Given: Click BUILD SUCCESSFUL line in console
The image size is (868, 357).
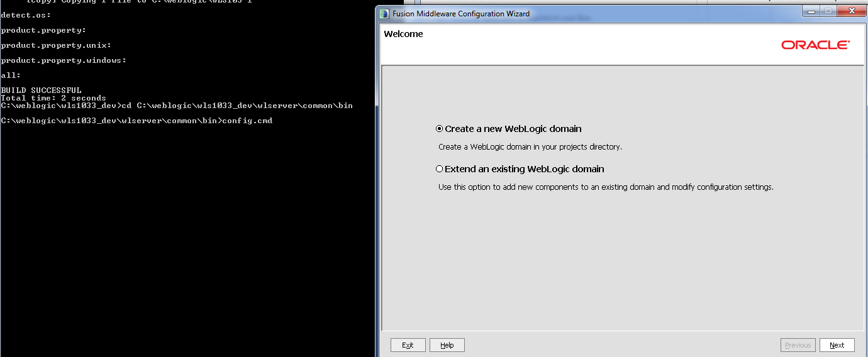Looking at the screenshot, I should coord(41,91).
